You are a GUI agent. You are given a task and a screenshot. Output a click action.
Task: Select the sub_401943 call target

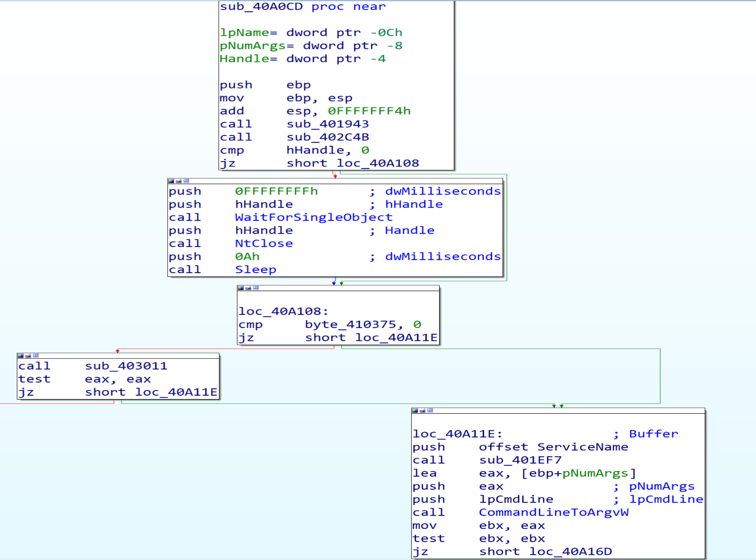tap(327, 124)
